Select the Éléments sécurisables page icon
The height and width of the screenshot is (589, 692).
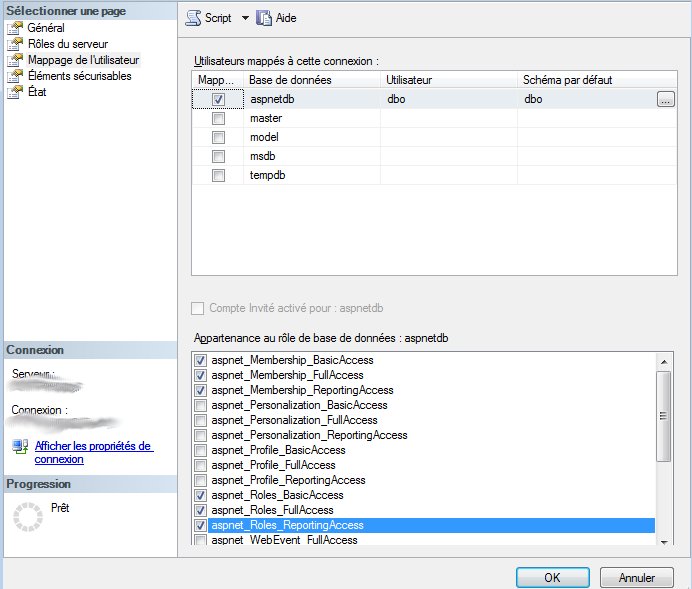coord(15,76)
